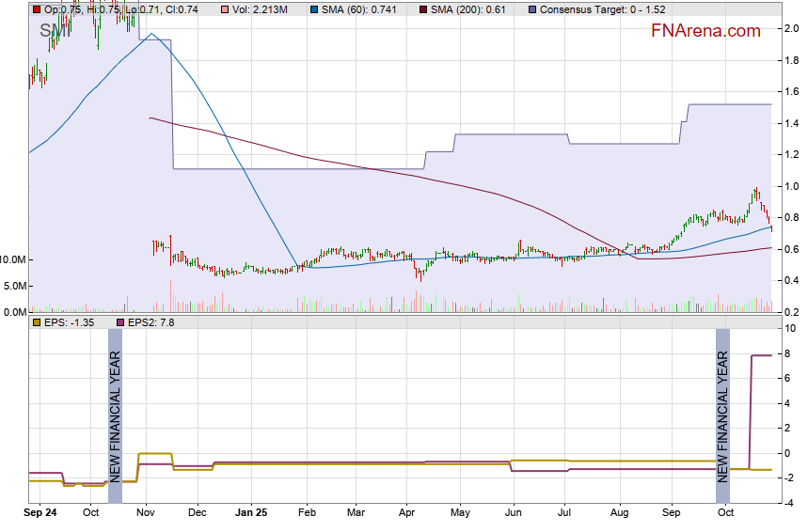This screenshot has width=808, height=532.
Task: Click the SMA (200): 0.61 legend text
Action: point(474,8)
